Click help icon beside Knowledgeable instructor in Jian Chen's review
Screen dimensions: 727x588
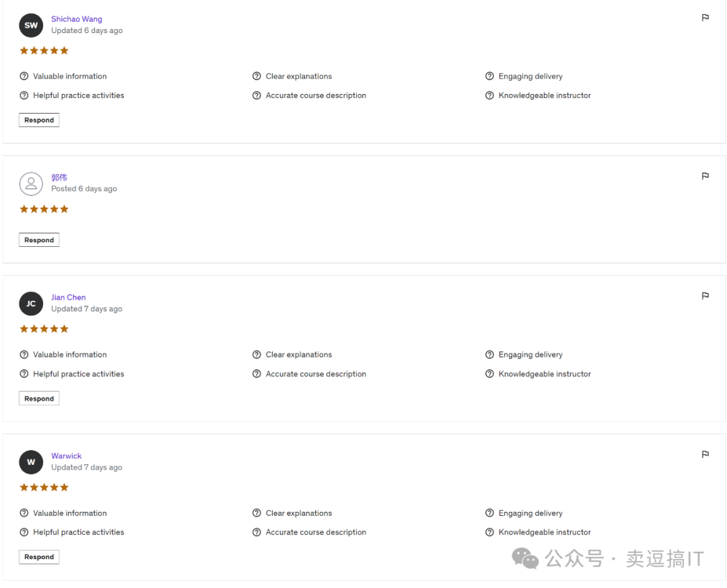pos(489,374)
